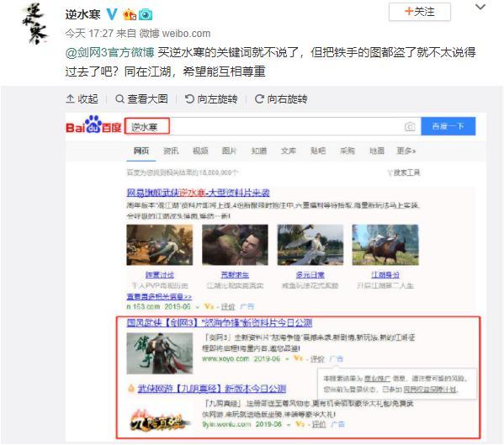This screenshot has height=445, width=504.
Task: Click the Baidu search box containing 逆水寒
Action: point(273,126)
